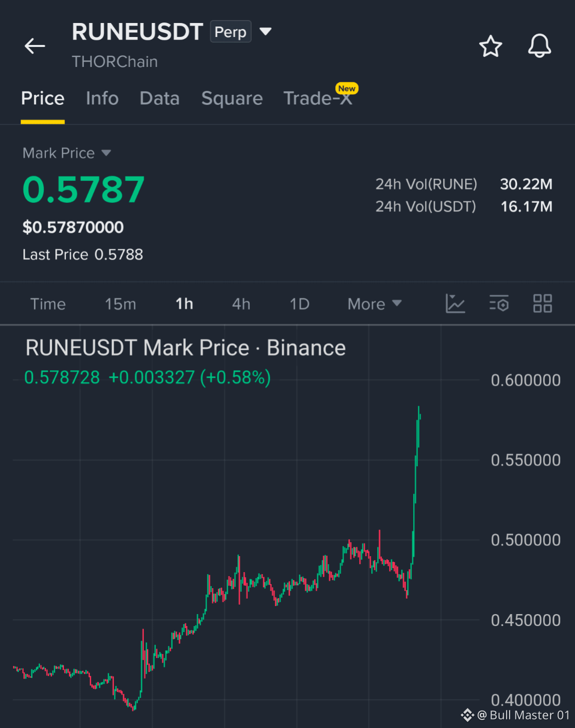Tap the RUNEUSDT Mark Price · Binance chart title
Image resolution: width=575 pixels, height=728 pixels.
coord(185,348)
